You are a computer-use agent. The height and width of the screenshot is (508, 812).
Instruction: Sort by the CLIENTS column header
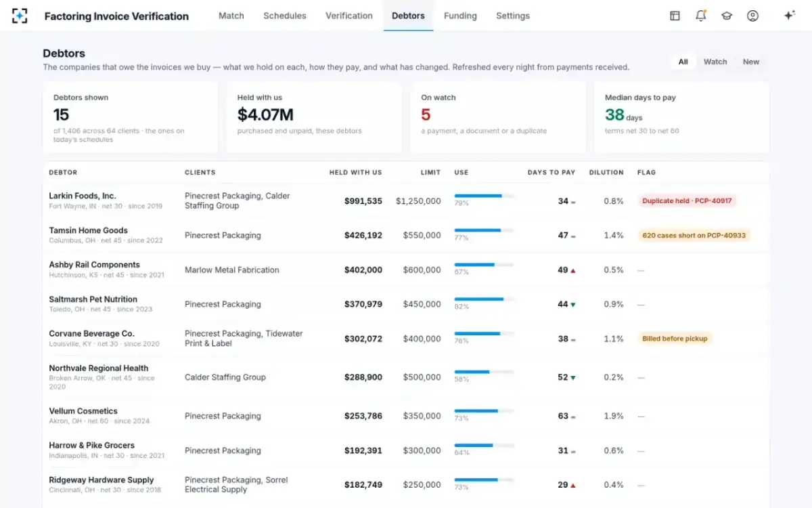pyautogui.click(x=200, y=173)
